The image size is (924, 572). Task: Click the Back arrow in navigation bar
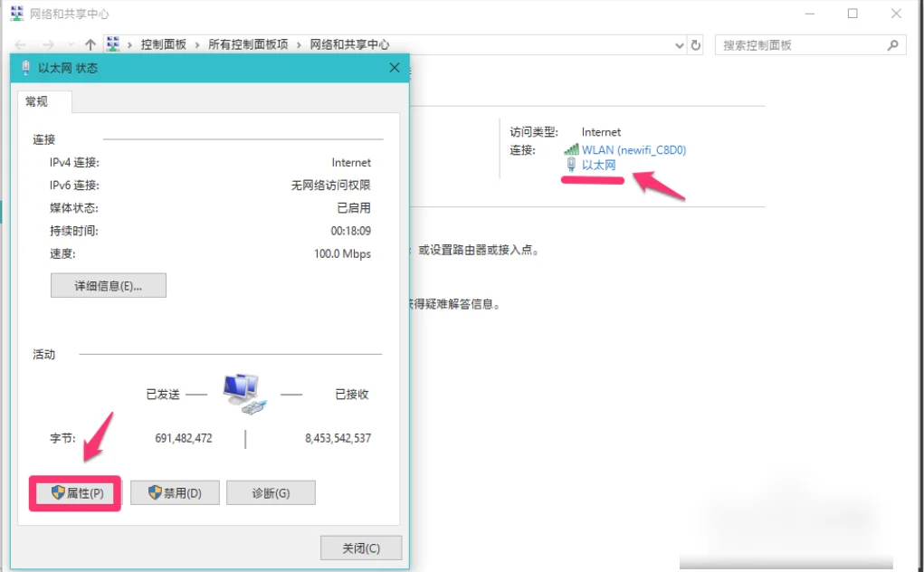21,44
